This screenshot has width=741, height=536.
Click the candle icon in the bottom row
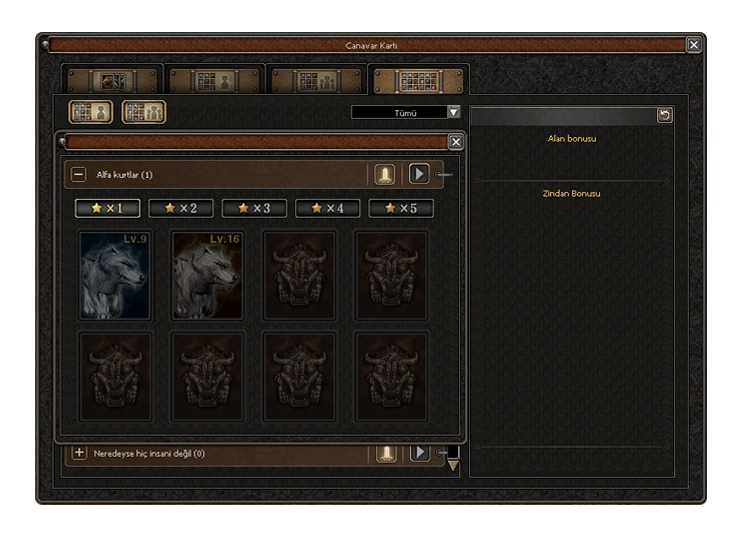386,453
